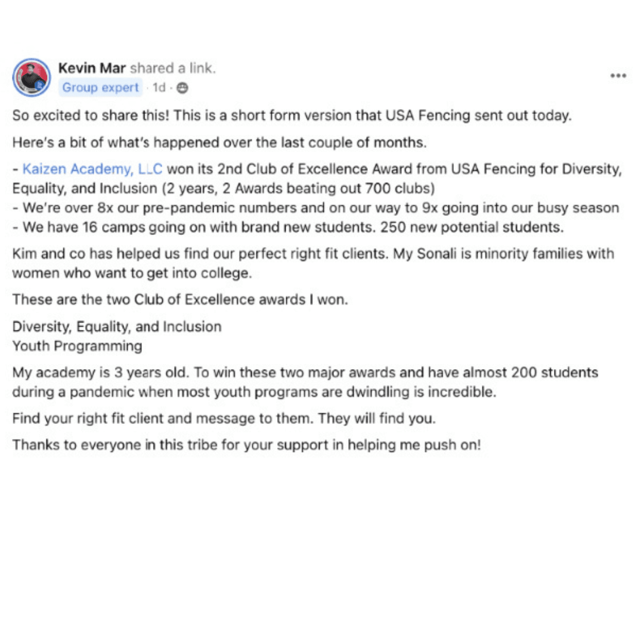Open the post options three-dot menu
Image resolution: width=644 pixels, height=644 pixels.
(x=618, y=76)
